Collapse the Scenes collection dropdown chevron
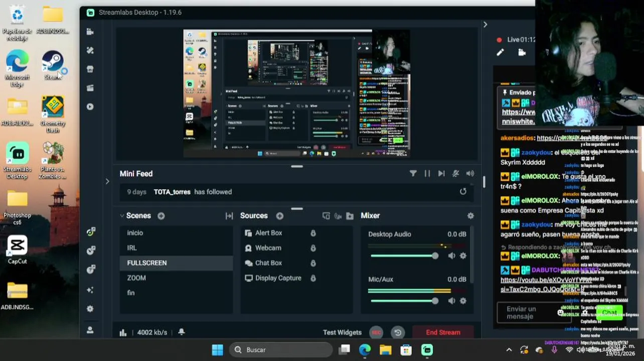Screen dimensions: 644x361 [122, 216]
